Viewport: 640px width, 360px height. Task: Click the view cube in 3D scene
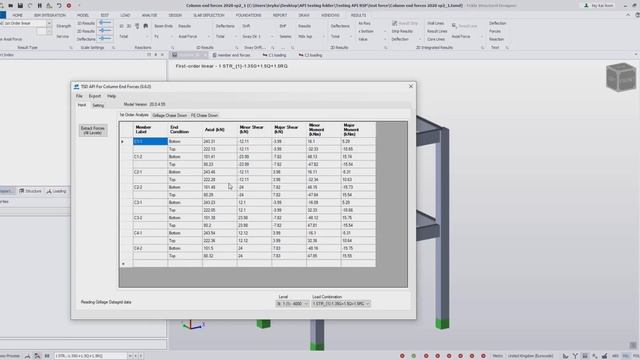[x=621, y=77]
